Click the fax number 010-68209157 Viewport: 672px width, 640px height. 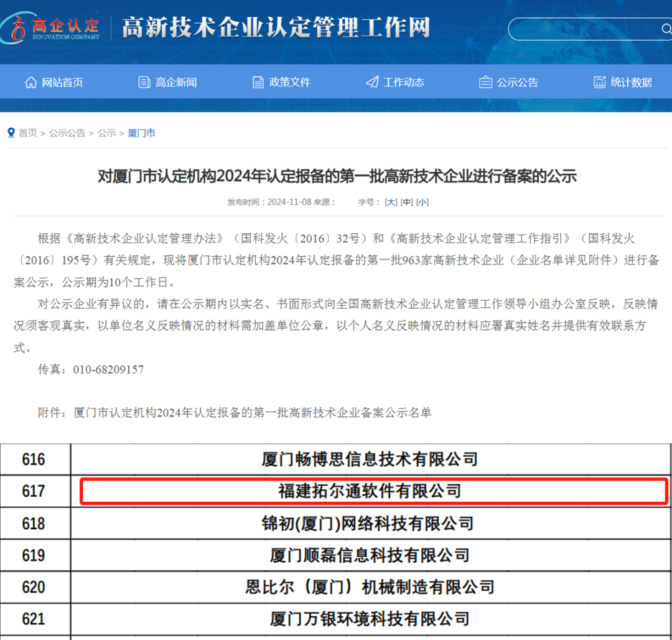click(x=108, y=370)
